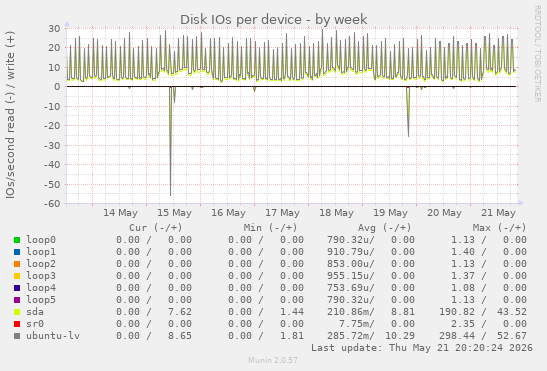Viewport: 547px width, 371px height.
Task: Click the ubuntu-lv gray legend swatch
Action: click(x=17, y=336)
